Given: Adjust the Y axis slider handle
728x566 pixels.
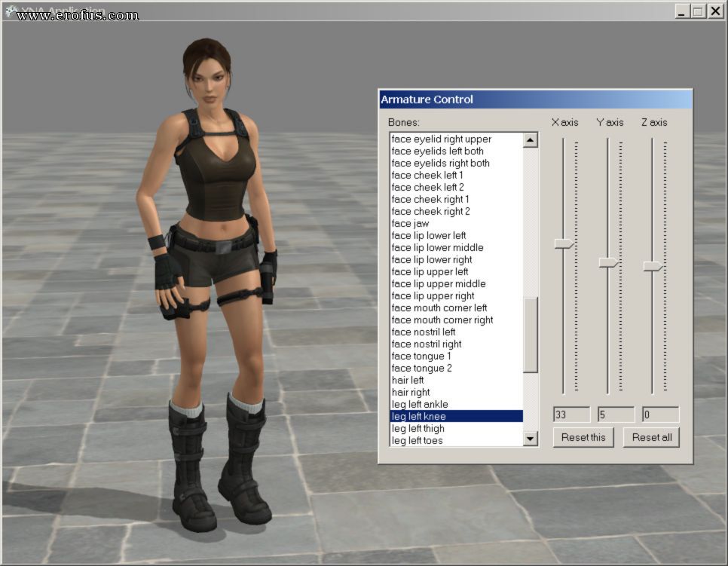Looking at the screenshot, I should (608, 263).
